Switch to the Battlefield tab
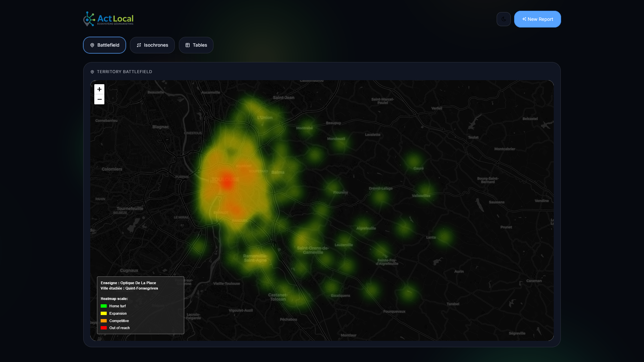 point(104,45)
